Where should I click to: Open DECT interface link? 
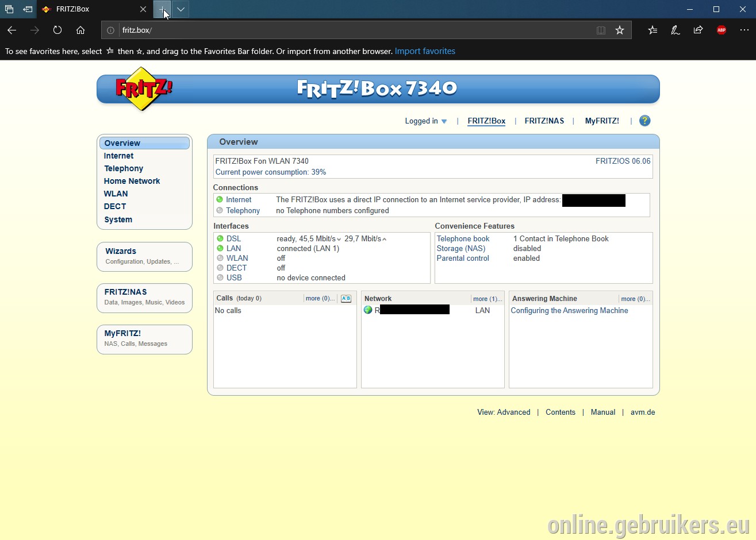click(x=236, y=268)
